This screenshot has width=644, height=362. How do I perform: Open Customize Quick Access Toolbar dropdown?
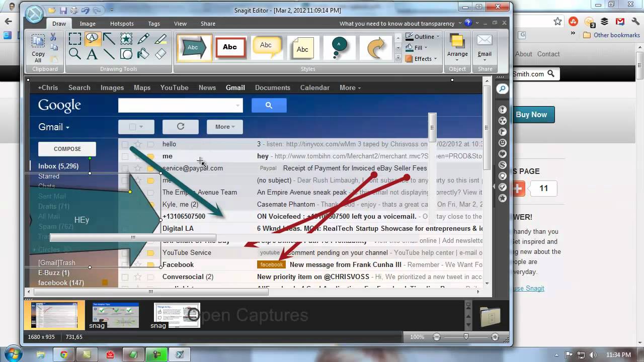pyautogui.click(x=112, y=10)
